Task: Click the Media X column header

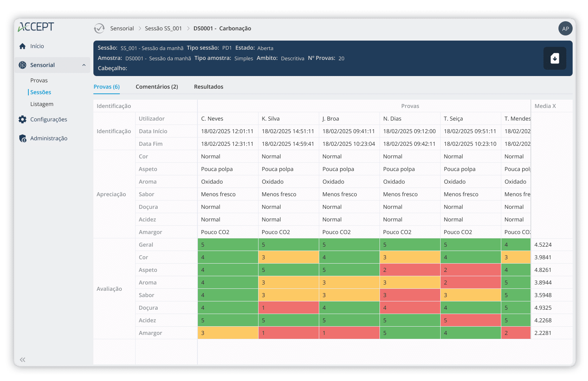Action: [545, 106]
